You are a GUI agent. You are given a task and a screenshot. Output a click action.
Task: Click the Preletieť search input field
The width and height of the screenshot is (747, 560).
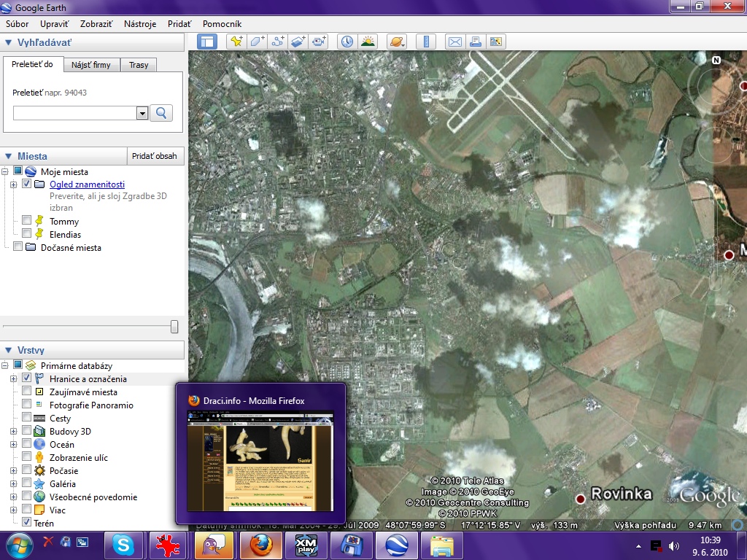[x=75, y=113]
